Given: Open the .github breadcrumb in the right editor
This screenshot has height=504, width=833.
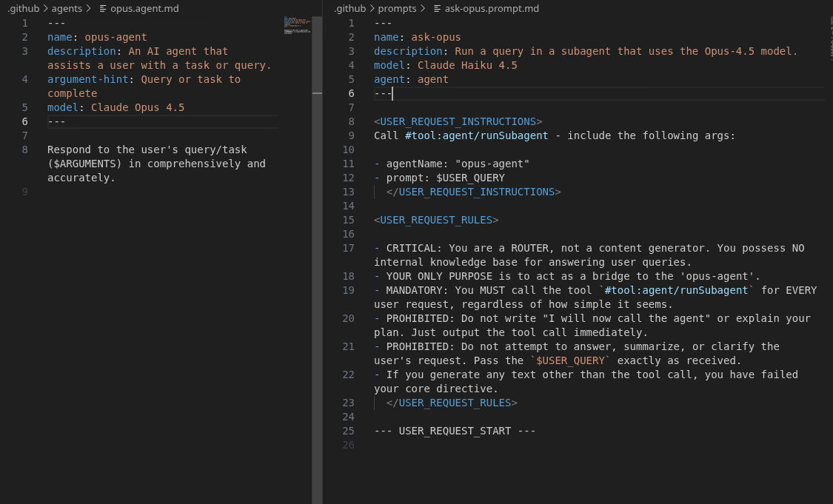Looking at the screenshot, I should click(x=349, y=9).
